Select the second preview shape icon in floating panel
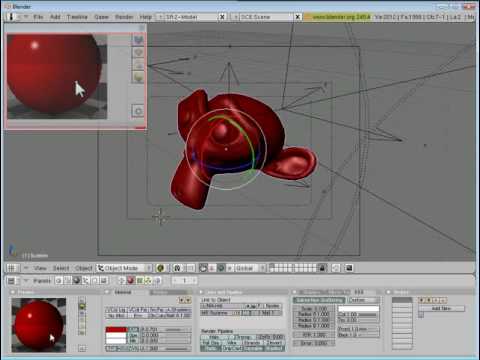Viewport: 480px width, 360px height. pyautogui.click(x=138, y=53)
